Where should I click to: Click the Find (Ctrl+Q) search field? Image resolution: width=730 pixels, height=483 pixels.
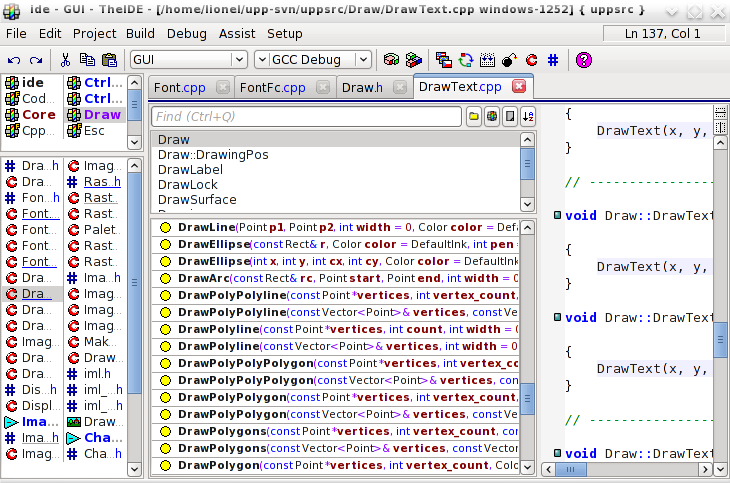tap(306, 117)
